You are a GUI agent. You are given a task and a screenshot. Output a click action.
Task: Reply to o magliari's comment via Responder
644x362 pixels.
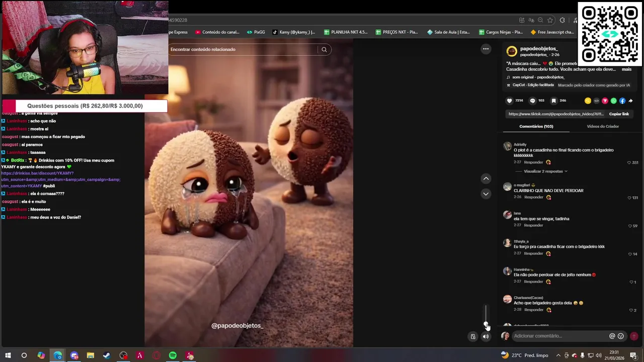click(x=533, y=197)
